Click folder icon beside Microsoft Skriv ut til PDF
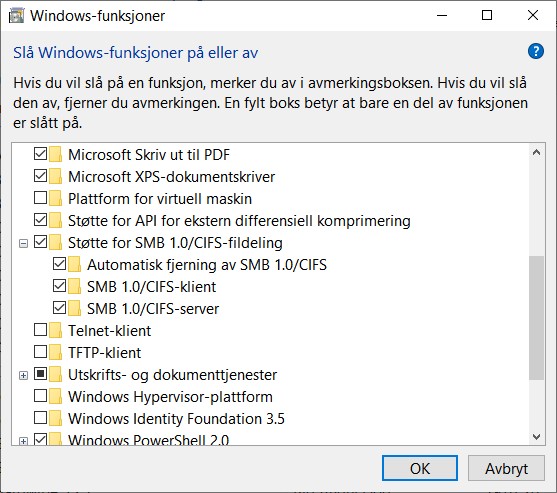The width and height of the screenshot is (557, 493). click(56, 154)
